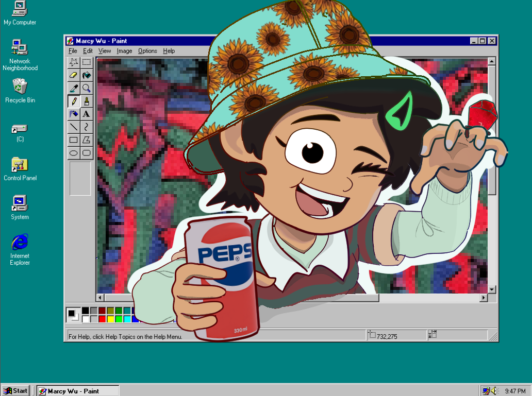Select the Free-Form Select tool
This screenshot has height=396, width=532.
pos(74,62)
